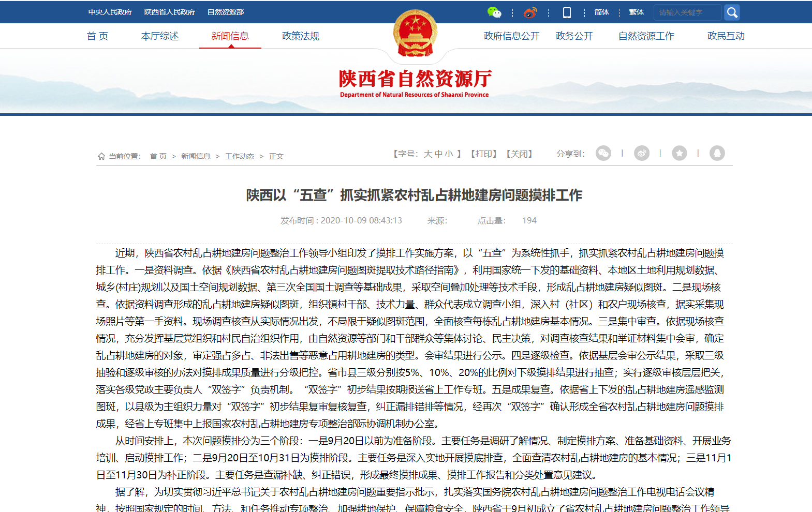
Task: Share article via bell-shaped icon
Action: 717,153
